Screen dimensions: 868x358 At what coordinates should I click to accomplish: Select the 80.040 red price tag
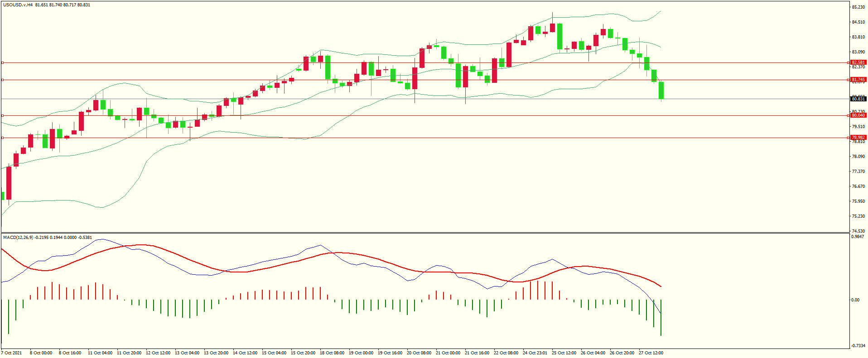[858, 115]
